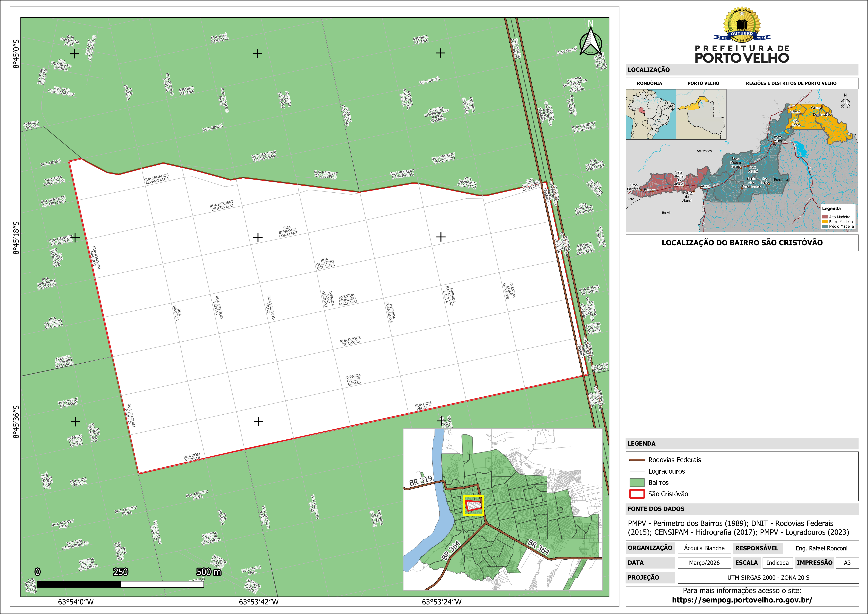This screenshot has height=614, width=868.
Task: Click the BR 319 road label
Action: coord(420,480)
